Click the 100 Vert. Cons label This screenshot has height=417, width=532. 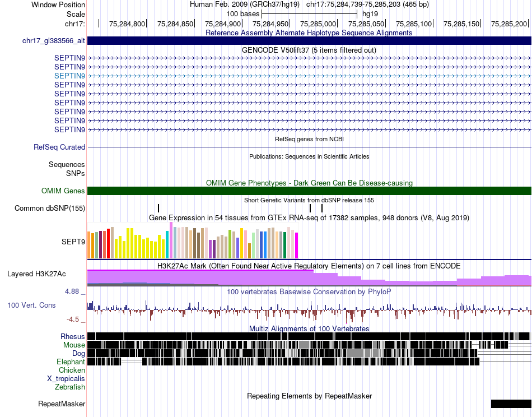[31, 305]
